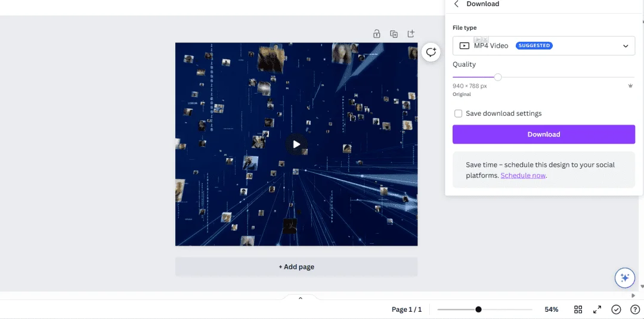Lock the page with padlock icon
This screenshot has height=319, width=644.
377,34
